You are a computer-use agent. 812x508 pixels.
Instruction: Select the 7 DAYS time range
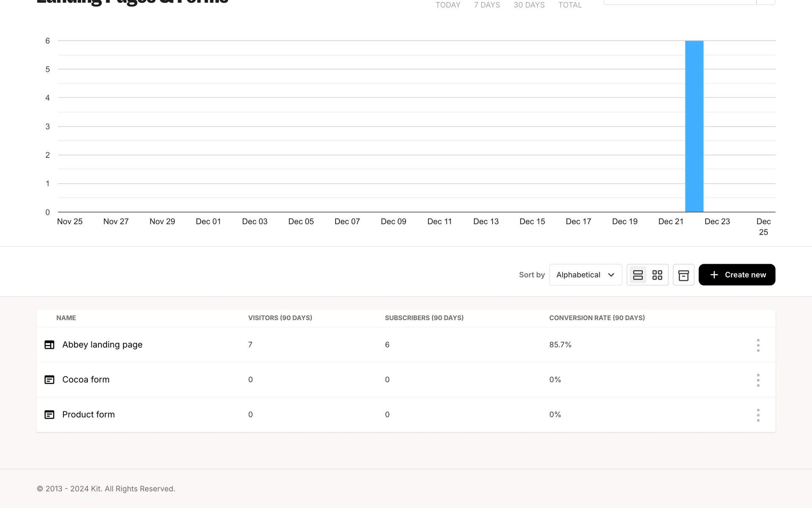pos(487,5)
